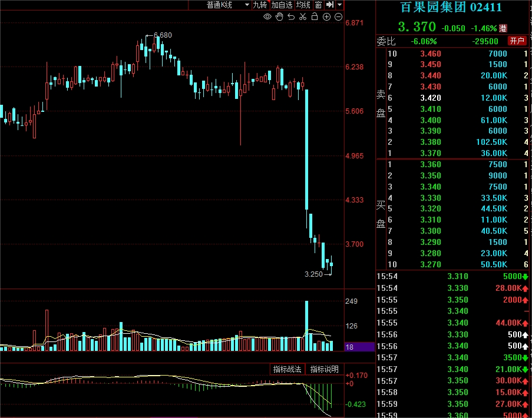Zoom in with the plus circle icon
The image size is (532, 418).
pos(326,17)
